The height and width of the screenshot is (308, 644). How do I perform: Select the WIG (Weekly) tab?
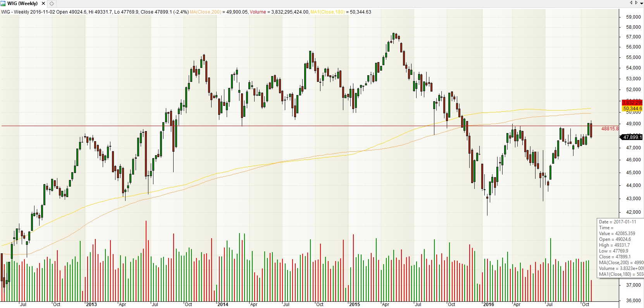tap(23, 3)
